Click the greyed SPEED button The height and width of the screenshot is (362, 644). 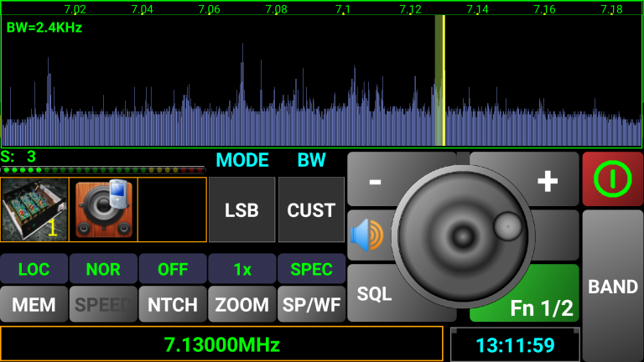click(103, 304)
